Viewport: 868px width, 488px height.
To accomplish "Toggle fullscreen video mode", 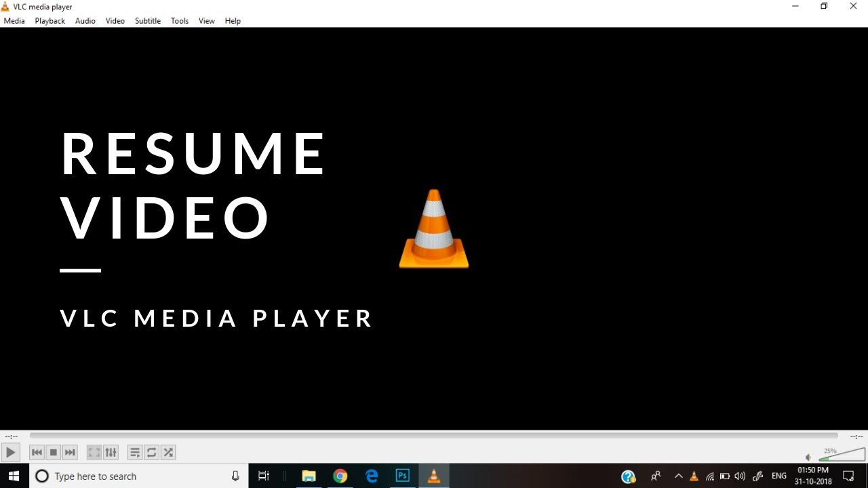I will (x=94, y=452).
